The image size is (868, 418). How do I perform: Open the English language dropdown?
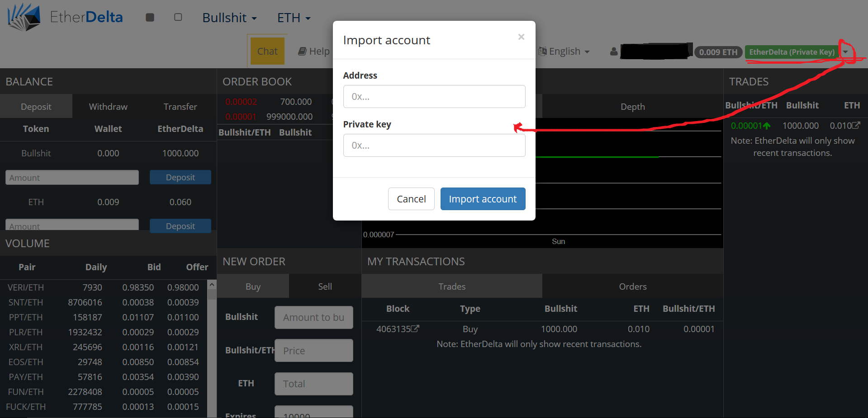569,52
